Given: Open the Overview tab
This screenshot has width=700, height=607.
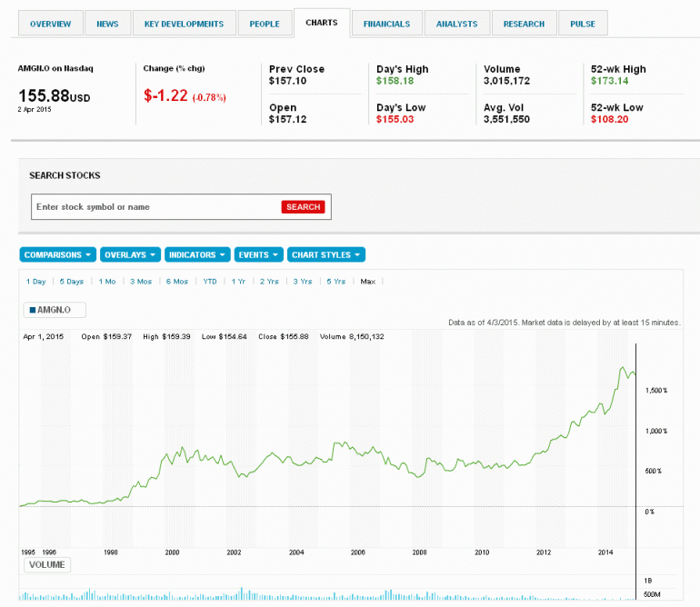Looking at the screenshot, I should tap(51, 24).
